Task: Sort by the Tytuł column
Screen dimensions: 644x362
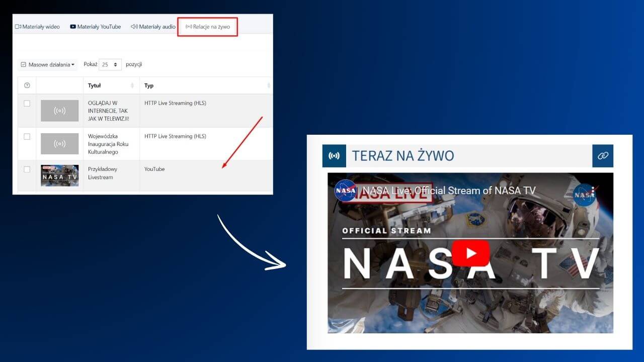Action: coord(111,85)
